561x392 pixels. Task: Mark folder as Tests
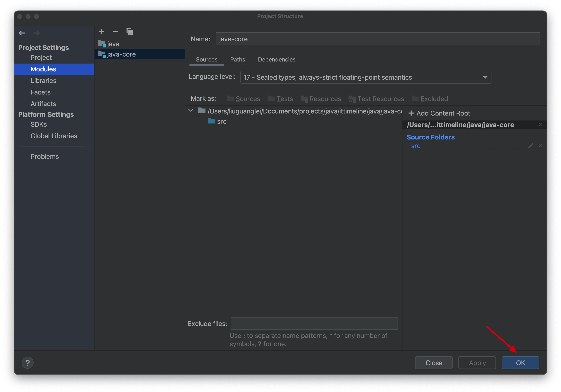point(280,99)
